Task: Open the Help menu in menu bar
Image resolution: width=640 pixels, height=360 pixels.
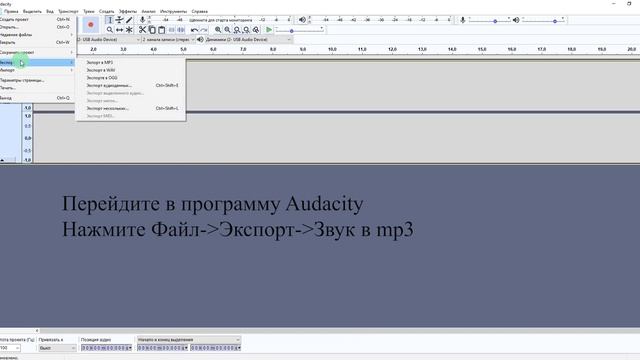Action: tap(200, 11)
